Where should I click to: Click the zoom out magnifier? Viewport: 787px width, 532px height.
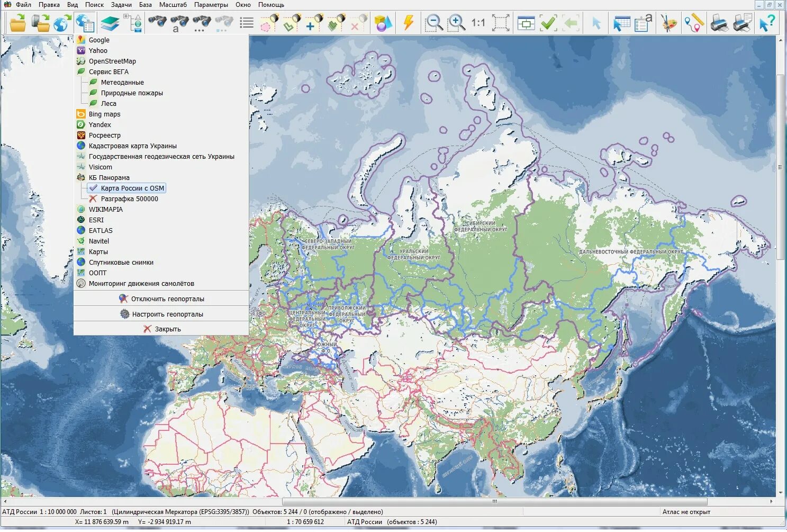coord(433,23)
